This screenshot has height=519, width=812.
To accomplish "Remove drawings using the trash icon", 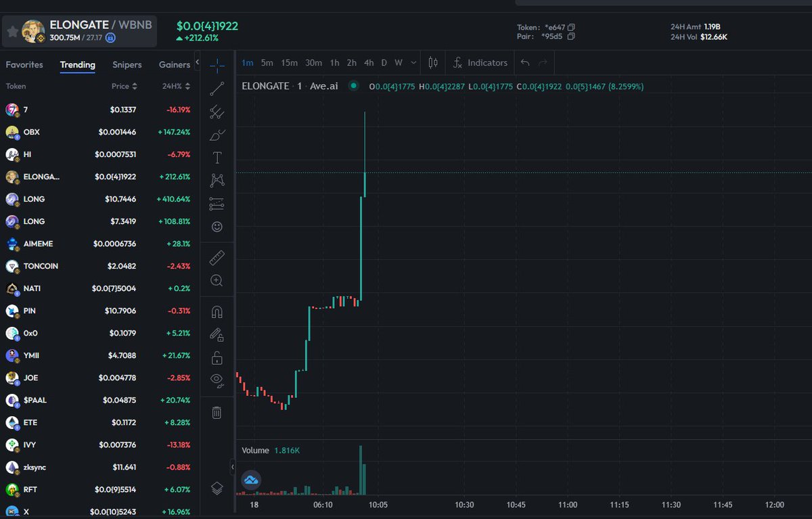I will 217,412.
